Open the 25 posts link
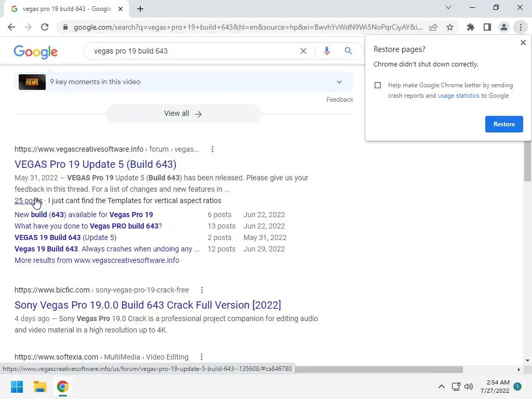The height and width of the screenshot is (399, 532). tap(29, 201)
